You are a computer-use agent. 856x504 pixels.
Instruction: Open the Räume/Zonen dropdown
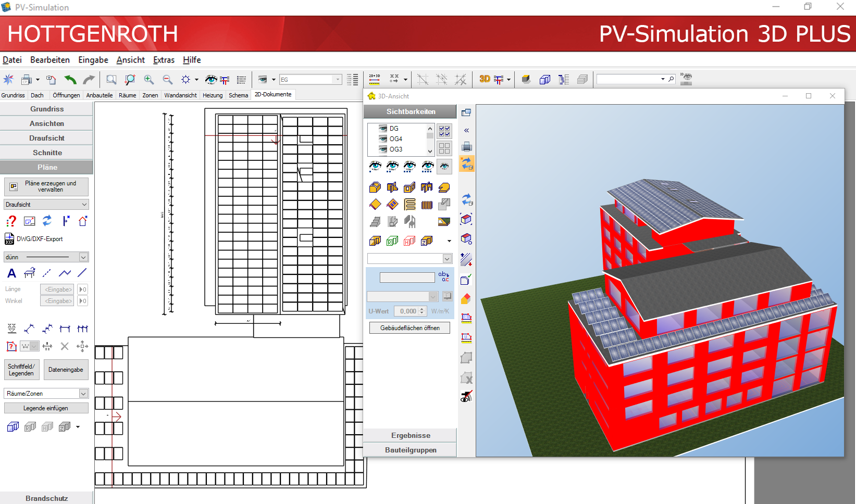(82, 393)
